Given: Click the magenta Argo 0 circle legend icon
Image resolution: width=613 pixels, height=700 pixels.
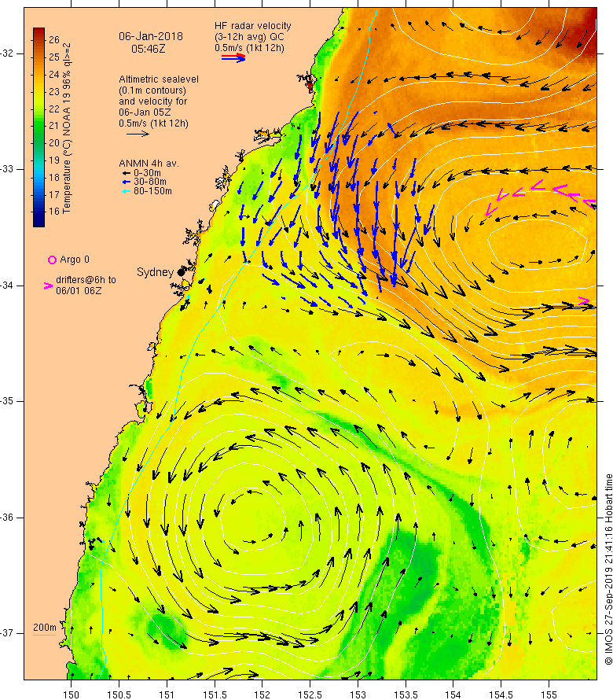Looking at the screenshot, I should 52,260.
